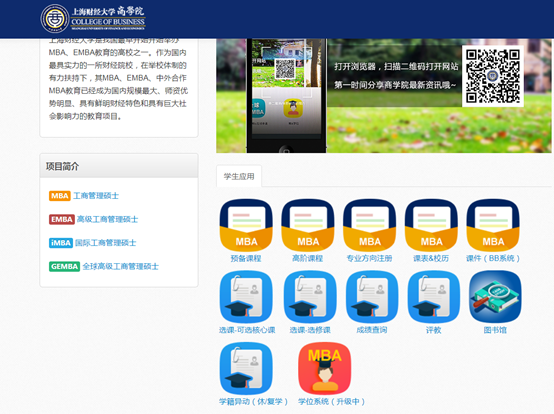Open the 图书馆 library icon

[495, 297]
